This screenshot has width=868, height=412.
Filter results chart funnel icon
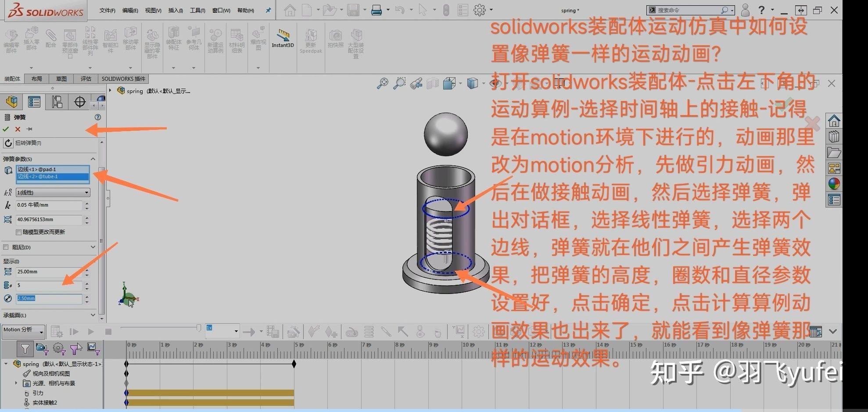93,349
